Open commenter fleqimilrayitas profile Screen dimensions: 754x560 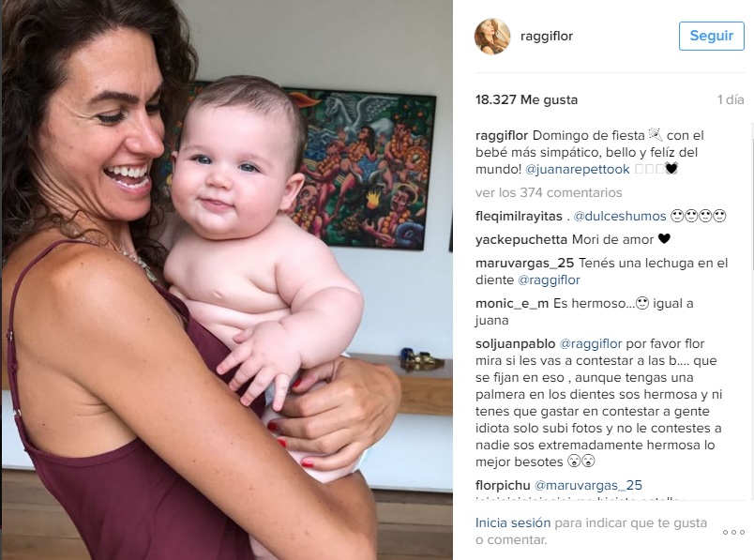point(519,216)
